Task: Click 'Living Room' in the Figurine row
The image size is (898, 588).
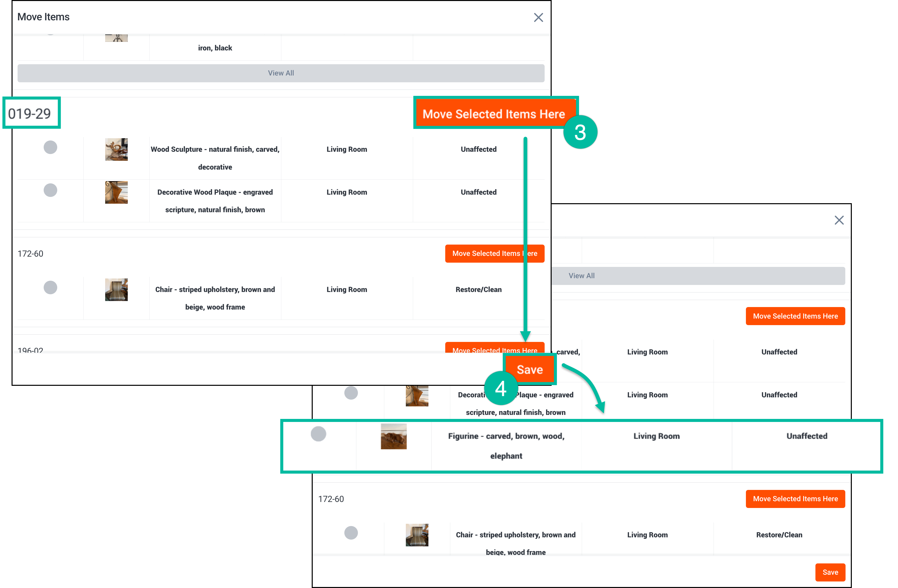Action: (x=657, y=436)
